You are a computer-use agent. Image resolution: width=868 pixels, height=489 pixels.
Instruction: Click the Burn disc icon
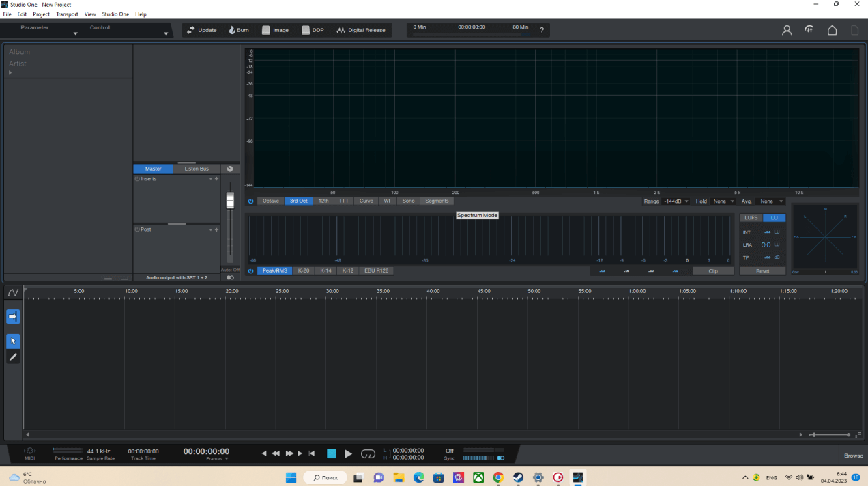pos(232,30)
